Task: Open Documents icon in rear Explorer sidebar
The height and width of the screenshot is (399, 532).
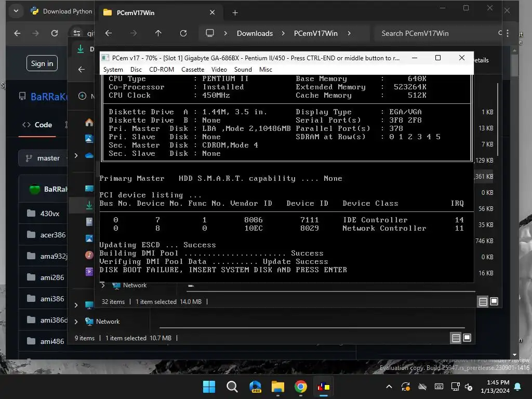Action: click(89, 222)
